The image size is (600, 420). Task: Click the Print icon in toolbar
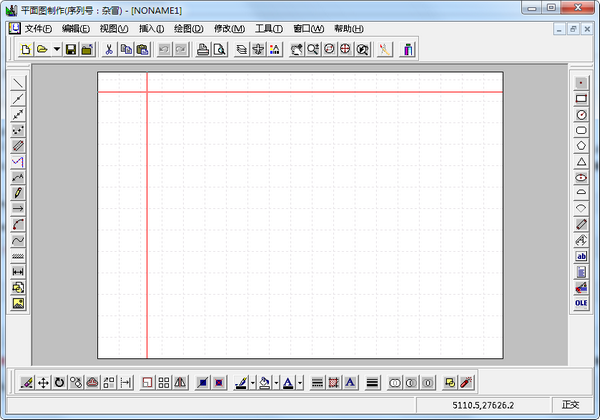pos(202,49)
